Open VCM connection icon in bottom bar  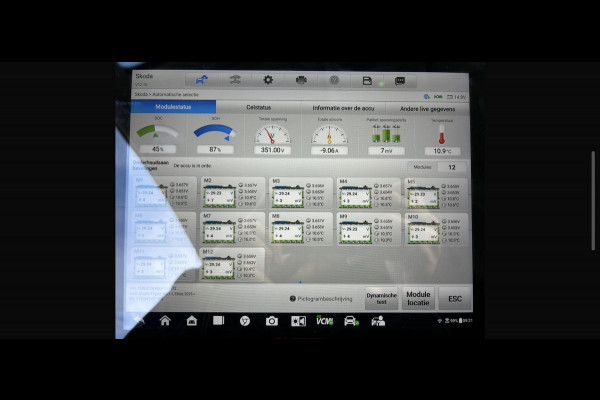pyautogui.click(x=325, y=321)
